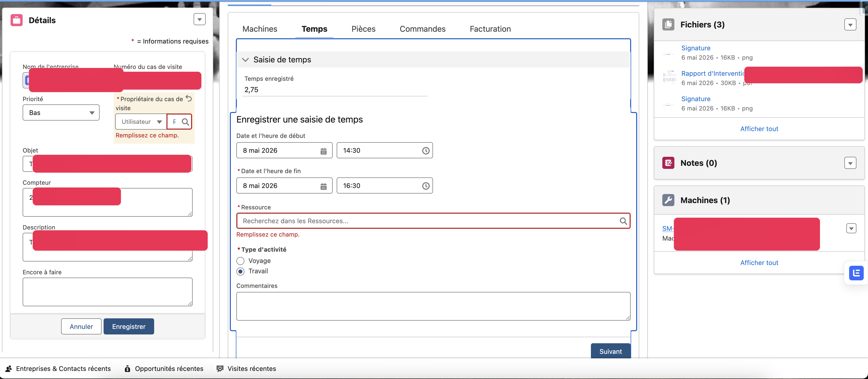
Task: Switch to the Commandes tab
Action: click(x=422, y=29)
